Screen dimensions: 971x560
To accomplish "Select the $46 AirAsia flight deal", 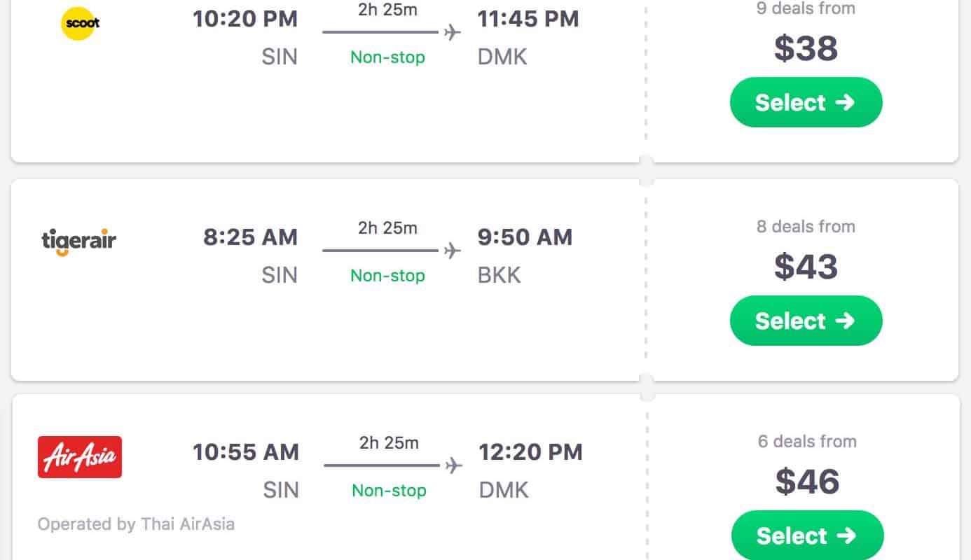I will (807, 535).
